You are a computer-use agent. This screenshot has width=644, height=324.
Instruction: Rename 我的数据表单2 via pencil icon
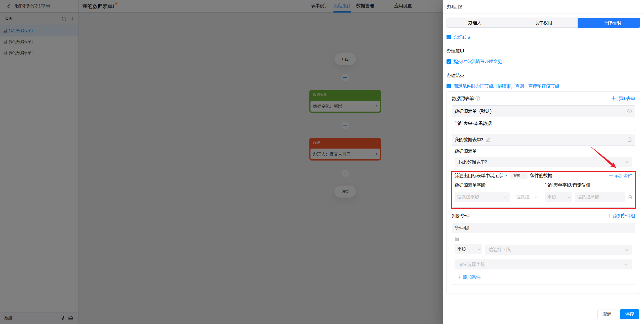pos(488,140)
